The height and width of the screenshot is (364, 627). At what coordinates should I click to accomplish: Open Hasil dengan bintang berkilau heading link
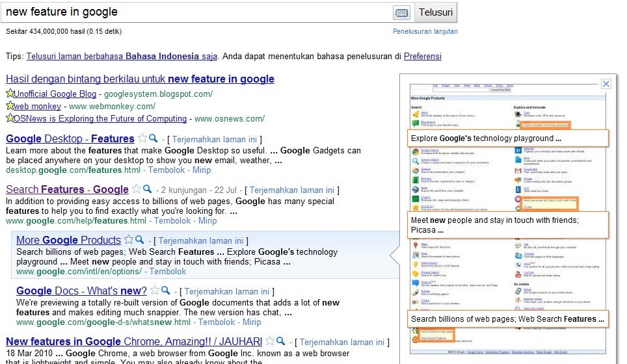coord(140,79)
